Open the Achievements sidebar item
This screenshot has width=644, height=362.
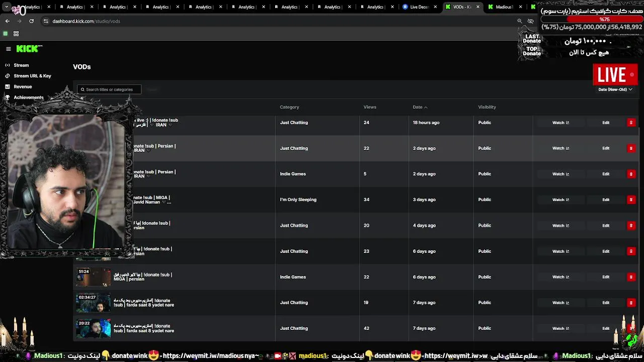pos(29,98)
